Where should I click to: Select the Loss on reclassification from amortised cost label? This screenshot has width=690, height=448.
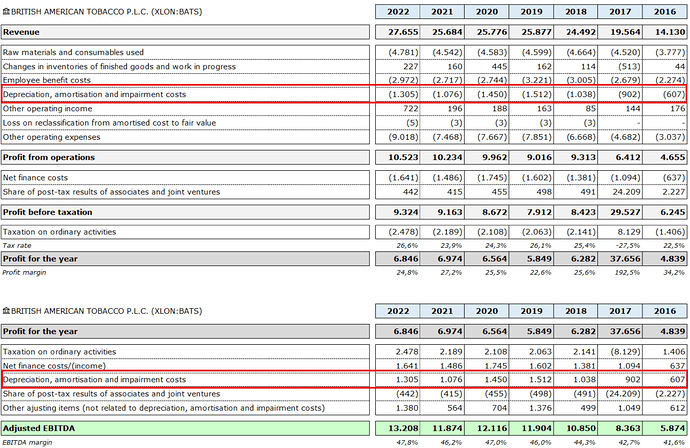coord(109,123)
